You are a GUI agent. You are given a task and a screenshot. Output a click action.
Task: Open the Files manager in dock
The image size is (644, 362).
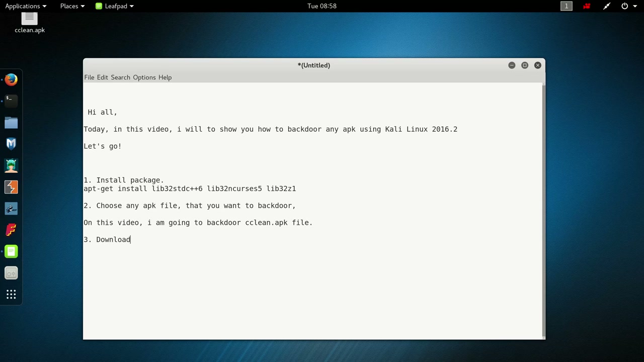11,122
